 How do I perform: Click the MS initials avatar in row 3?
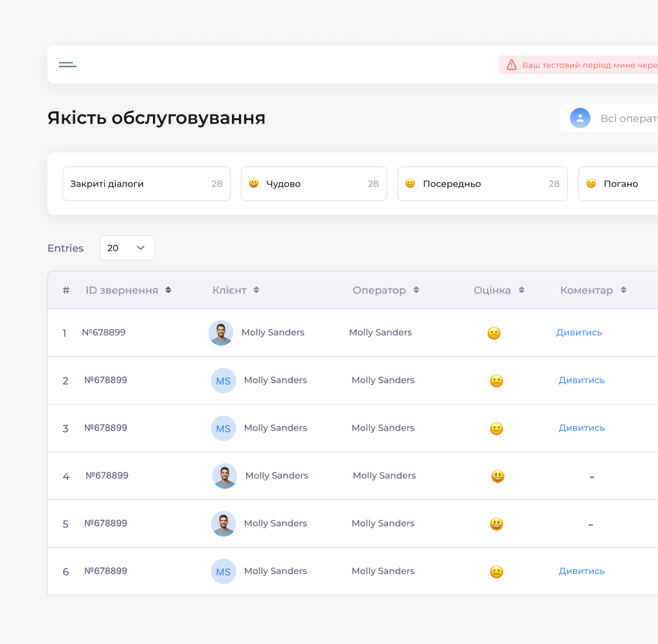[x=223, y=428]
